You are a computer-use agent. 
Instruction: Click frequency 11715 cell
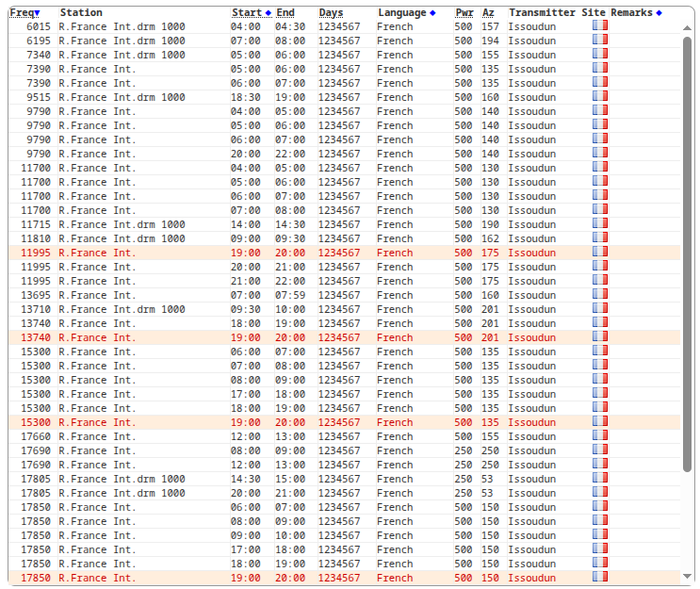36,224
